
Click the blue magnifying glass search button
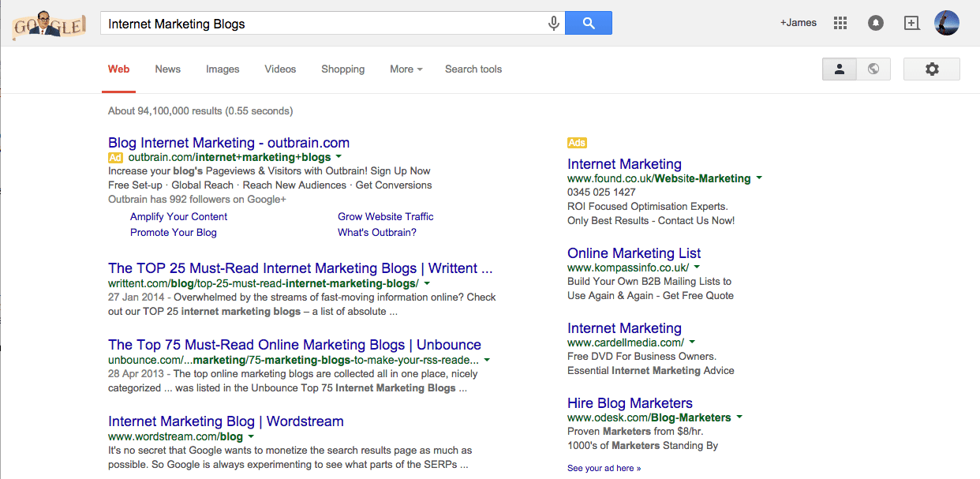pyautogui.click(x=589, y=23)
